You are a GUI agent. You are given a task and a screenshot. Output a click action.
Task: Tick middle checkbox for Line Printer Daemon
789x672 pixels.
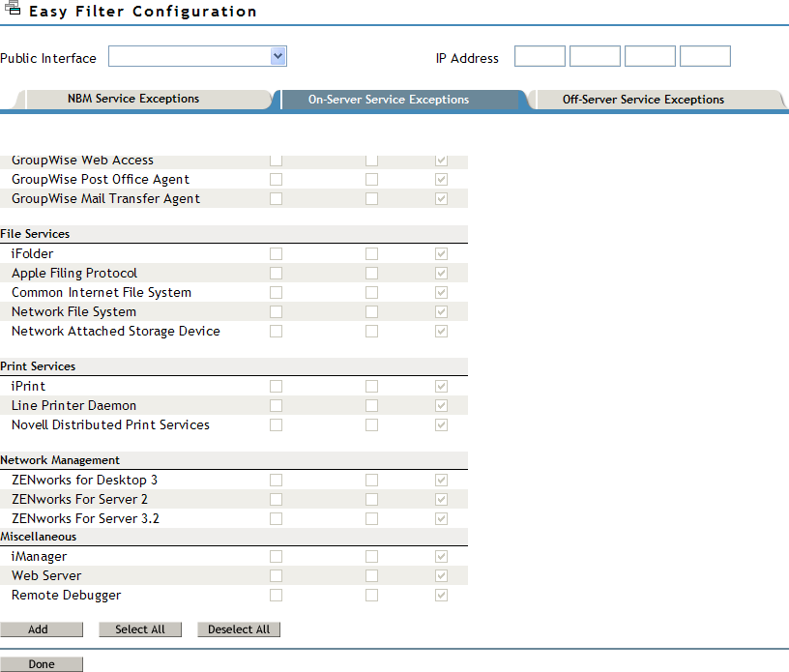pos(372,405)
